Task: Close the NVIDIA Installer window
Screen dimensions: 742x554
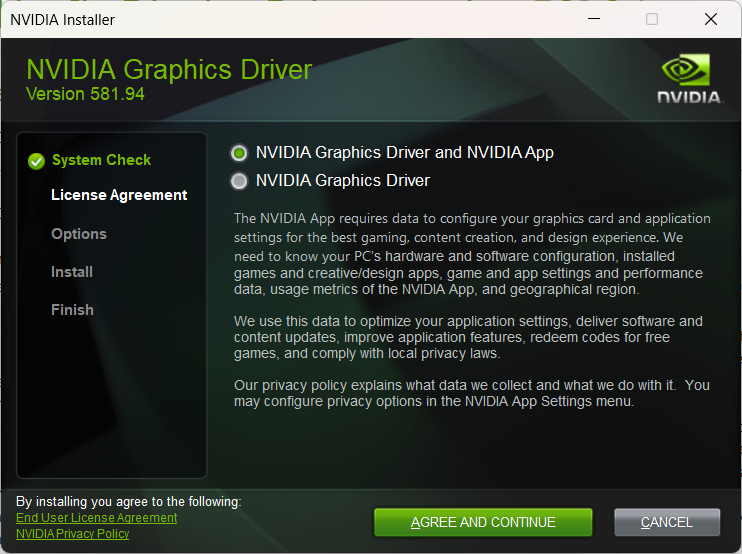Action: (710, 19)
